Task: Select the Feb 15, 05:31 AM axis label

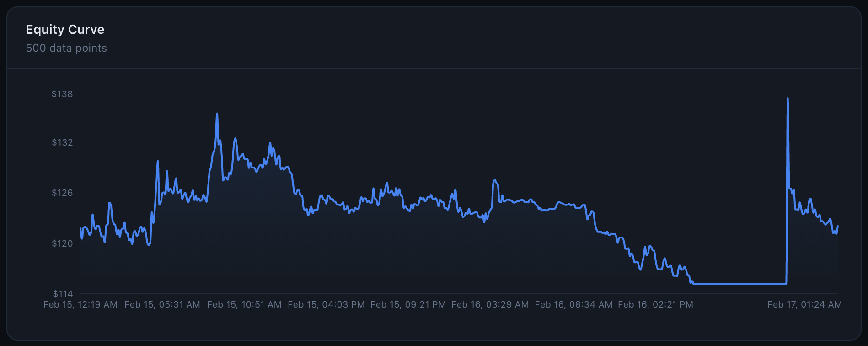Action: click(162, 304)
